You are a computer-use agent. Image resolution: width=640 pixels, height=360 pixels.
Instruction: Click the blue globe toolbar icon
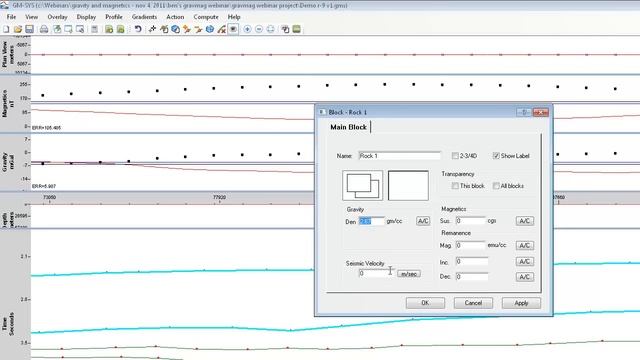click(210, 29)
